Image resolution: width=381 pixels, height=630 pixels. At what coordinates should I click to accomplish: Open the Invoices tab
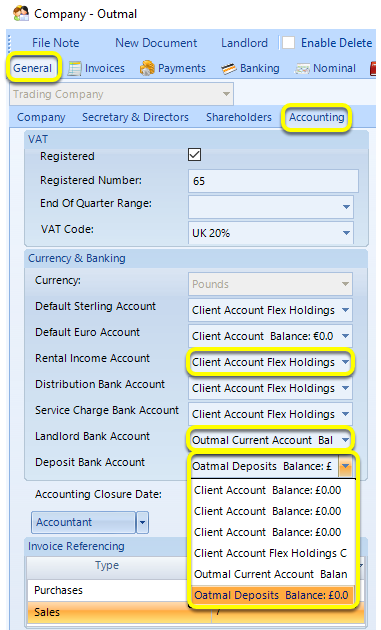click(96, 68)
